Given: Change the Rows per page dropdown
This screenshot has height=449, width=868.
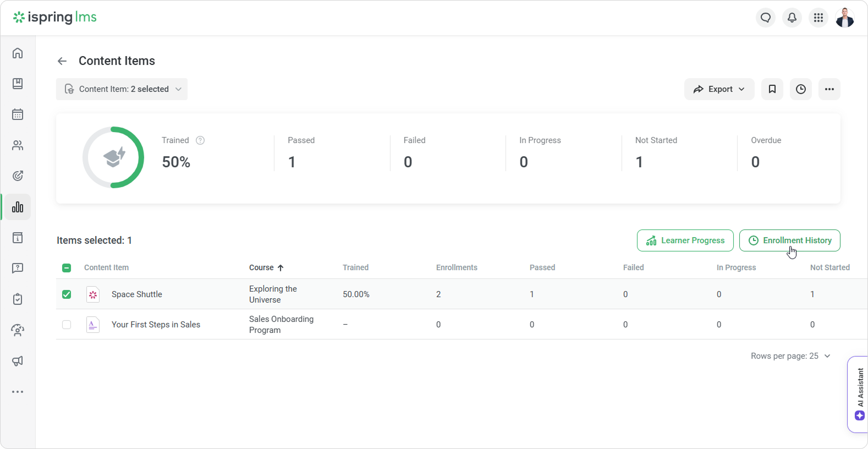Looking at the screenshot, I should (x=790, y=356).
